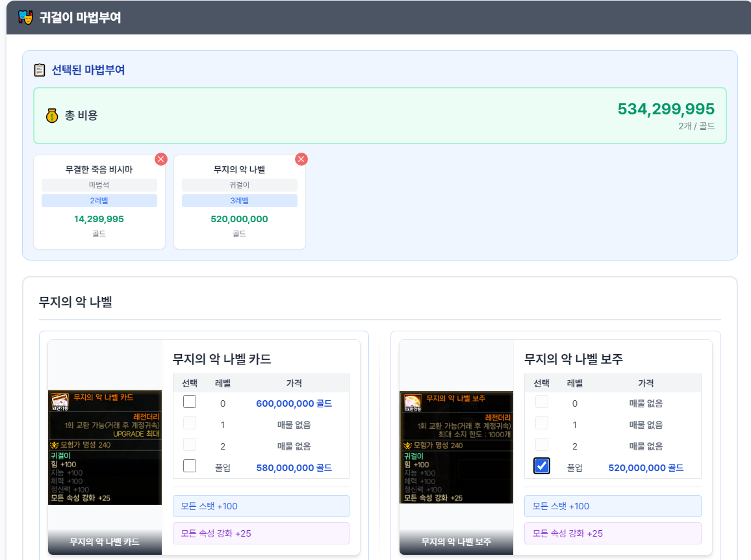Check the 풀업 box for 나벨 카드
The height and width of the screenshot is (560, 751).
point(190,466)
